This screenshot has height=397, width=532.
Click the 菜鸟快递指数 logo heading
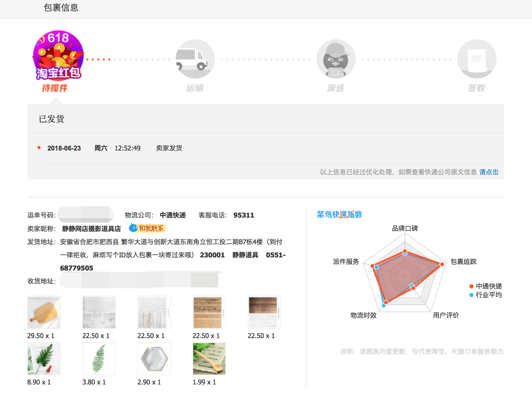click(339, 214)
